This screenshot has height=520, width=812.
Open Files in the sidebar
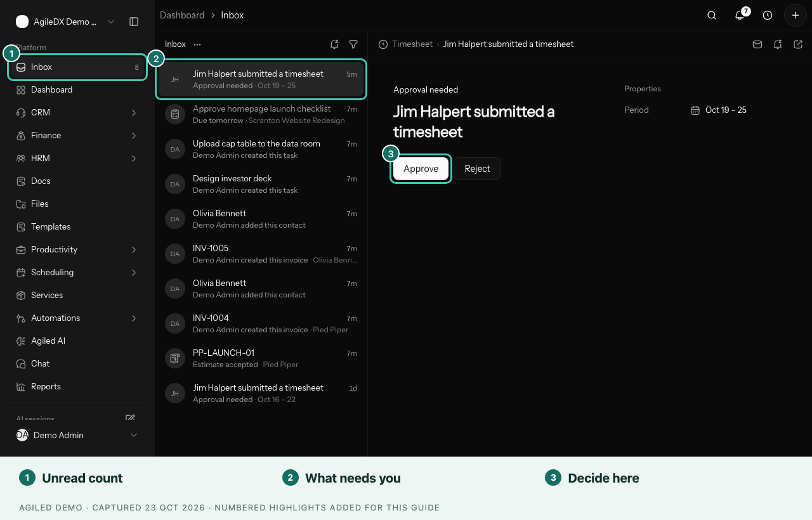[x=77, y=204]
